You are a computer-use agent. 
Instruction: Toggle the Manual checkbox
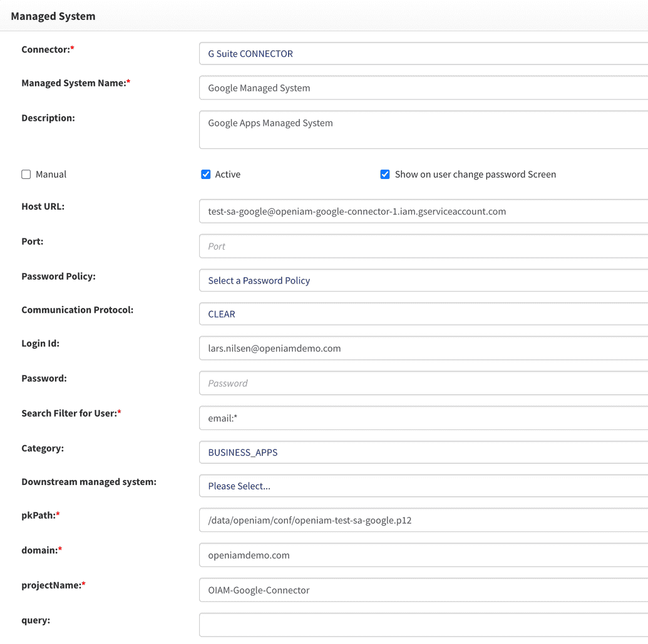[x=26, y=175]
